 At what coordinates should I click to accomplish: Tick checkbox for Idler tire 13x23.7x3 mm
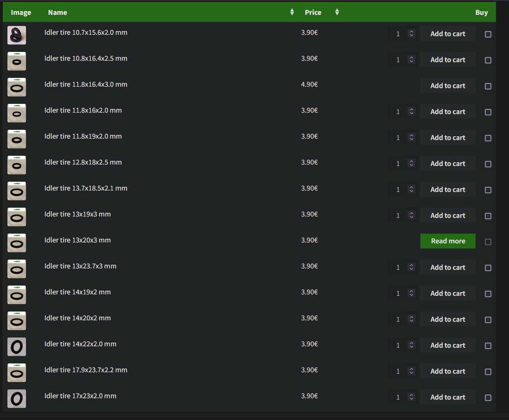[488, 267]
